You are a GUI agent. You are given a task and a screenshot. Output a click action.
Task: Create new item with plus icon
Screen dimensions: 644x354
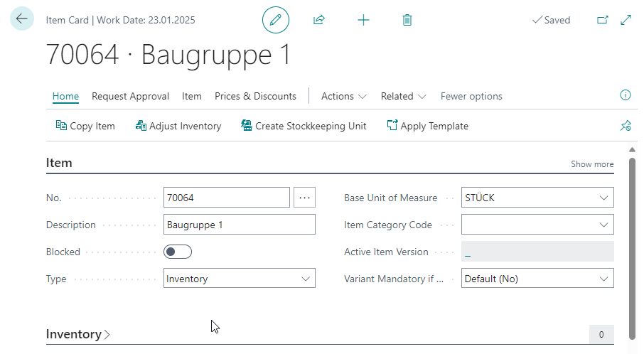[363, 20]
